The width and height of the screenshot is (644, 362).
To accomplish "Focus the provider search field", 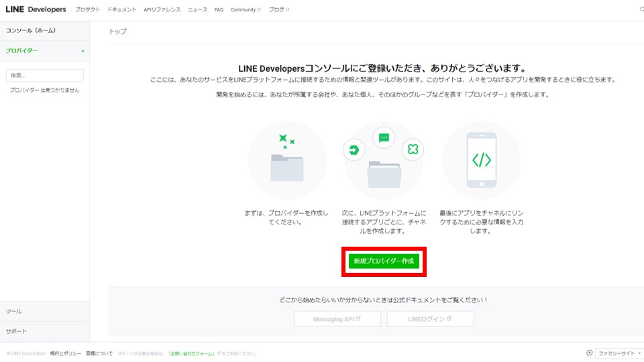I will click(45, 76).
